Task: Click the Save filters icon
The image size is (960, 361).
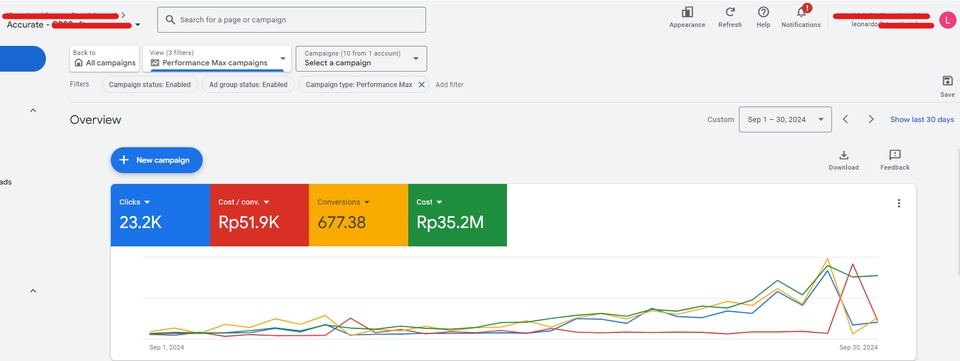Action: coord(947,81)
